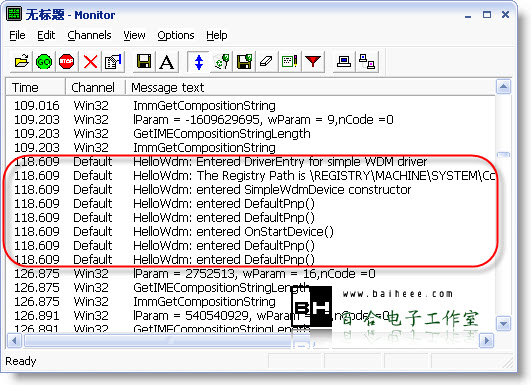Image resolution: width=531 pixels, height=385 pixels.
Task: Stop monitoring with the red STOP icon
Action: click(x=67, y=62)
